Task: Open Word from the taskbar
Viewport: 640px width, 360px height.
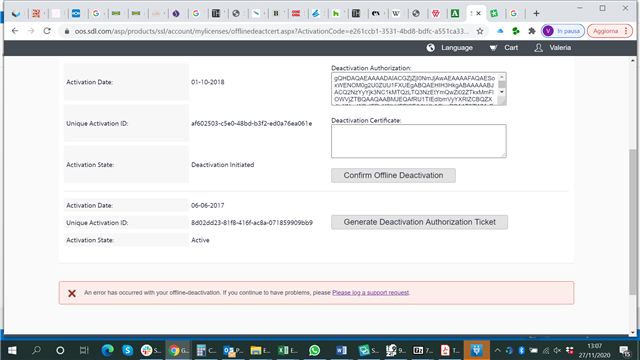Action: [341, 350]
